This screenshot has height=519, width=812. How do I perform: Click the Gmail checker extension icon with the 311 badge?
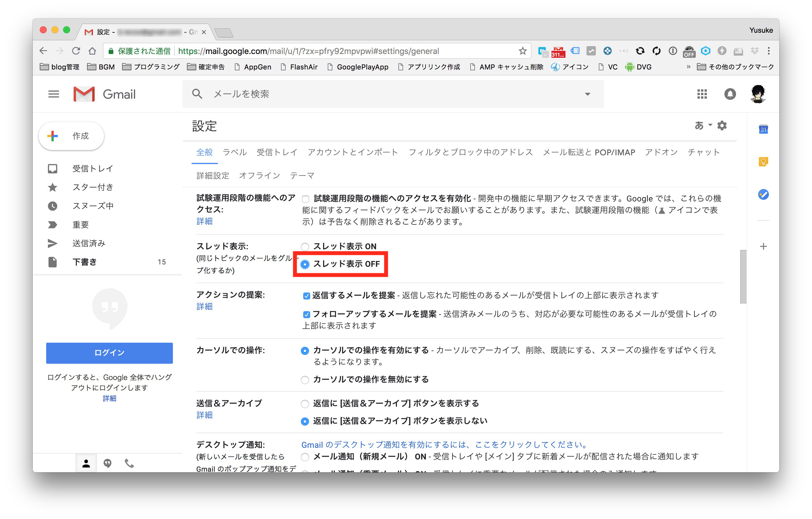[558, 52]
